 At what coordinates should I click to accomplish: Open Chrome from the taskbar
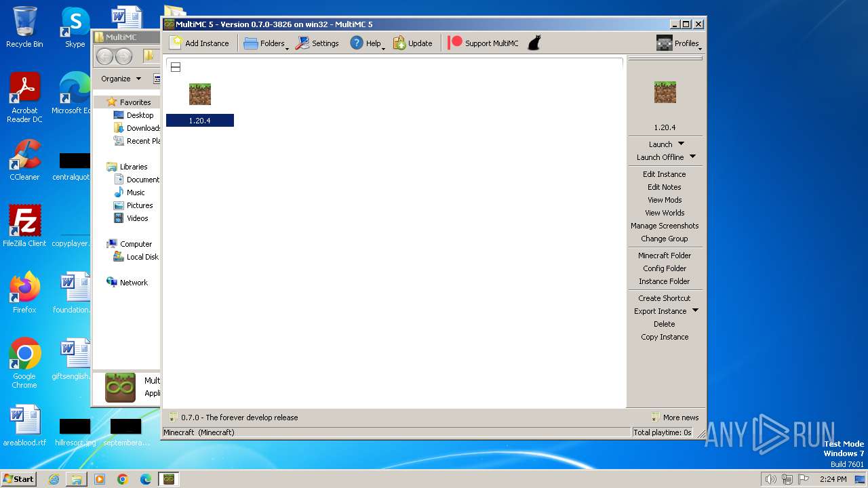[123, 479]
